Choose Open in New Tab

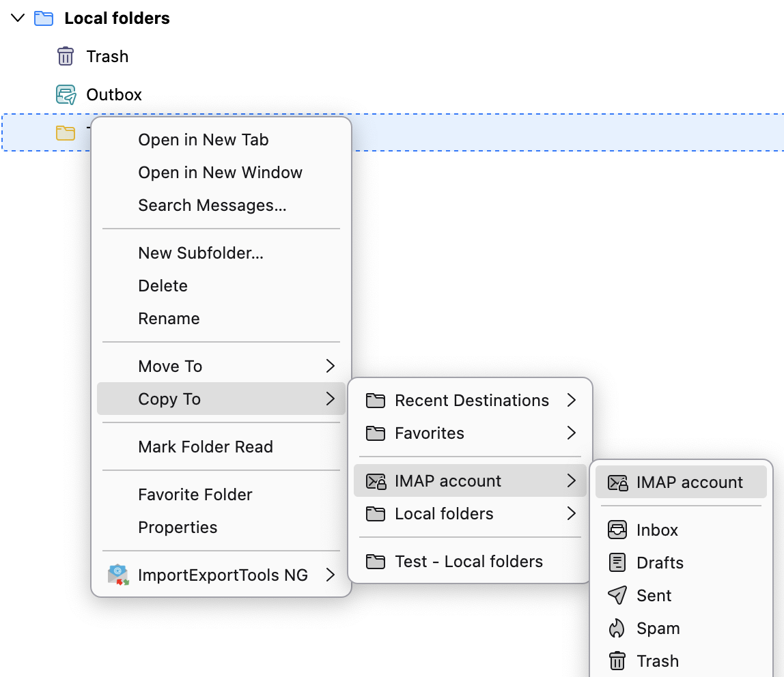[203, 139]
